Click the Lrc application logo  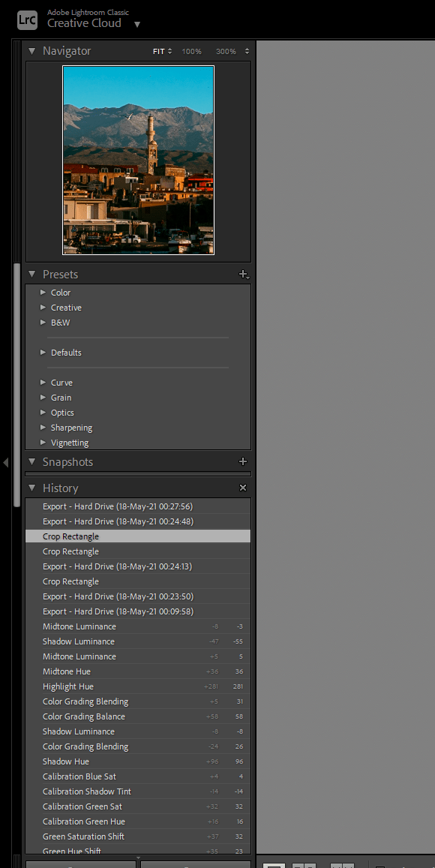(x=27, y=20)
